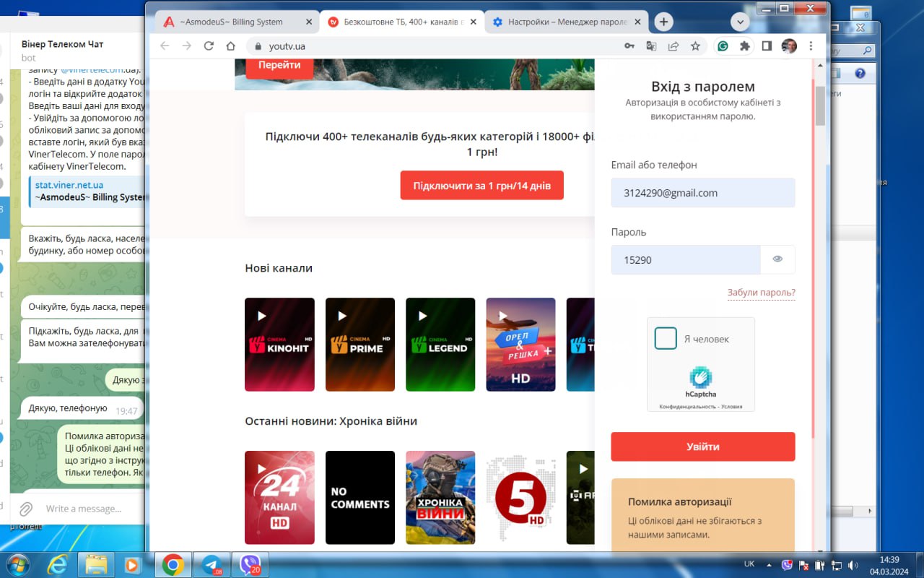Open the Cinema Legend HD channel

440,345
